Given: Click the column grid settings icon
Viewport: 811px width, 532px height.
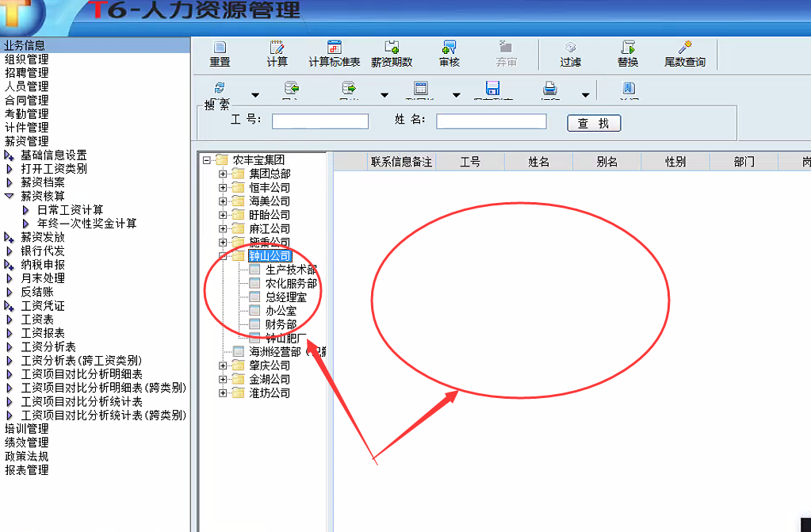Looking at the screenshot, I should click(x=421, y=87).
